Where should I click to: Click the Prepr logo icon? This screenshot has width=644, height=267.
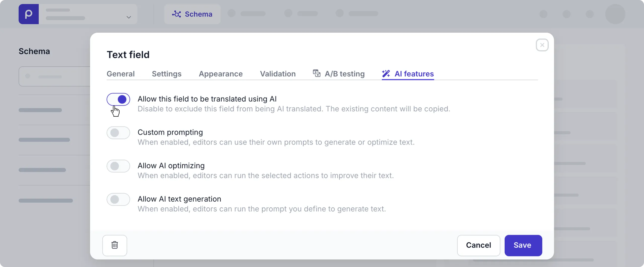[29, 14]
